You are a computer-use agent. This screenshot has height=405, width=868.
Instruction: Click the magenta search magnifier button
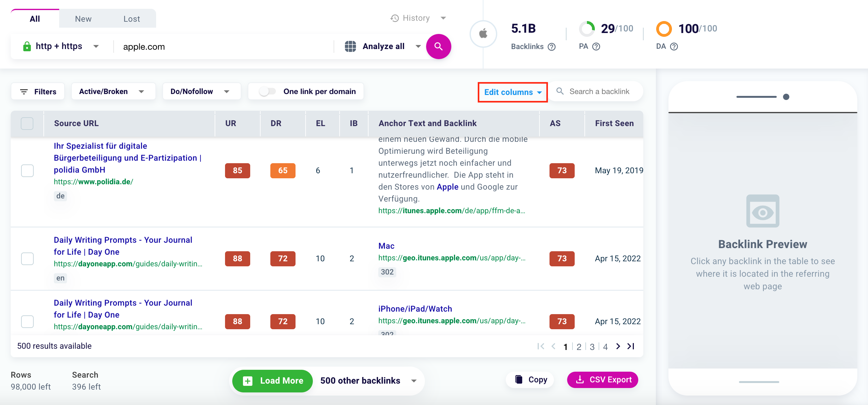438,47
